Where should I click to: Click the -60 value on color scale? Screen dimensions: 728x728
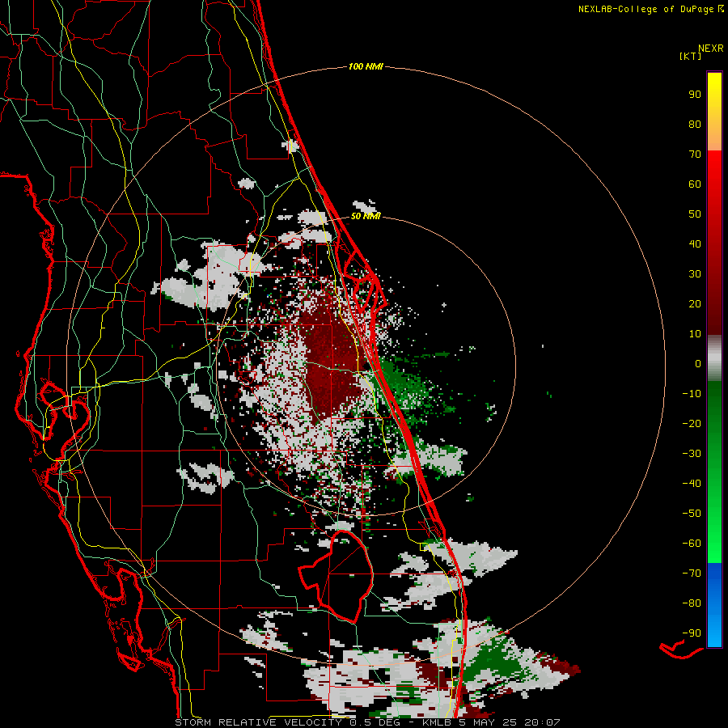click(x=692, y=544)
